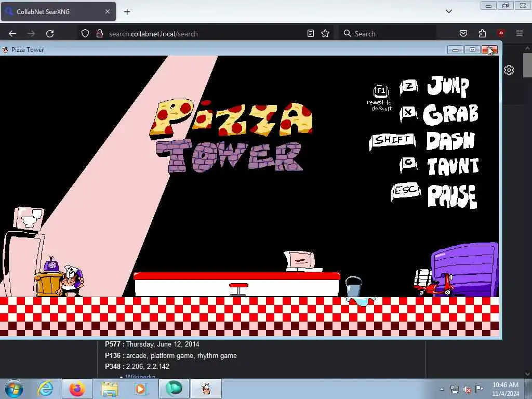532x399 pixels.
Task: Switch to Firefox in the taskbar
Action: (x=77, y=389)
